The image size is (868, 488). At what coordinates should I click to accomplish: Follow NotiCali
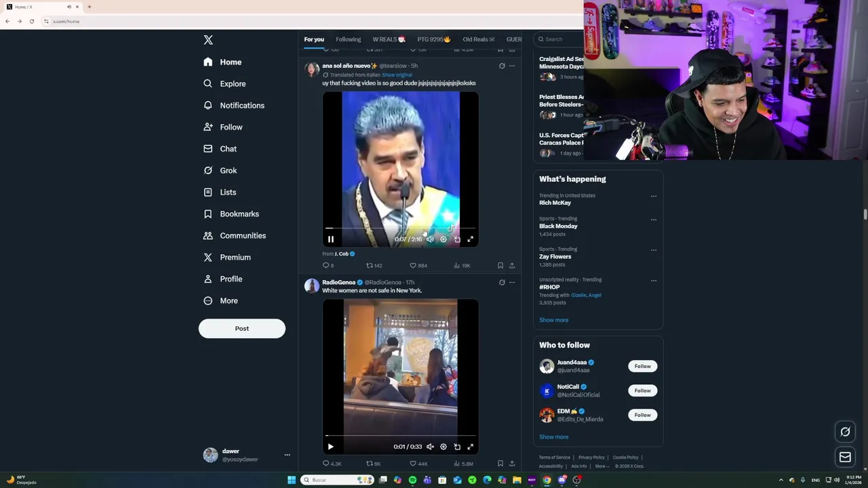pyautogui.click(x=642, y=390)
